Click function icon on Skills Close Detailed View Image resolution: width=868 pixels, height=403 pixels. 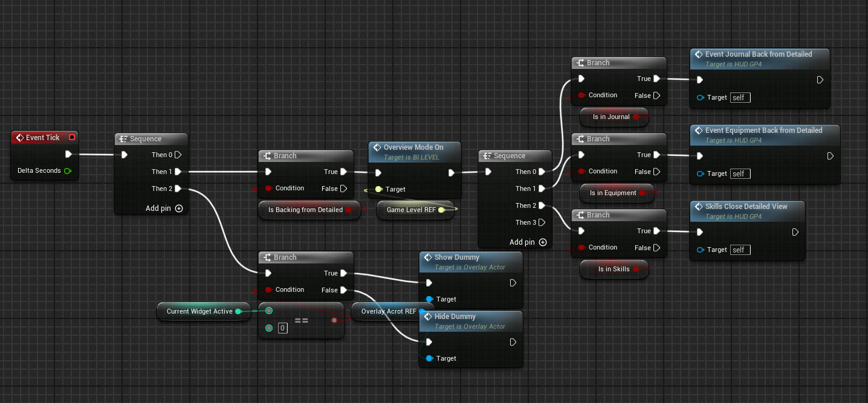698,207
